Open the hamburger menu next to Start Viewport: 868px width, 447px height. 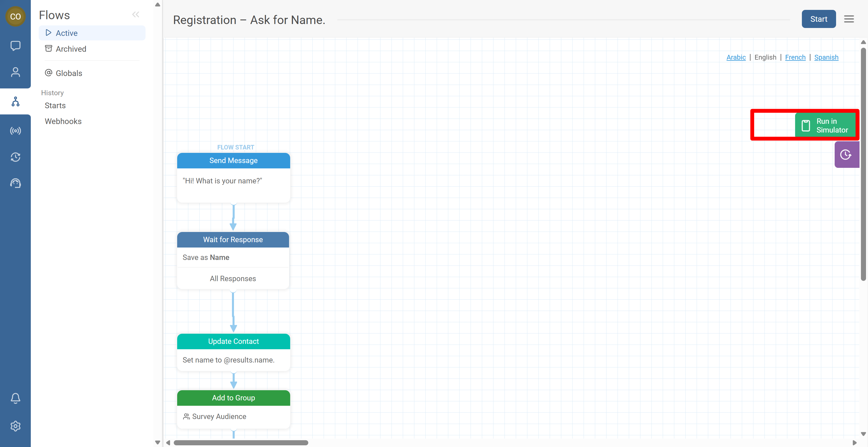coord(849,19)
